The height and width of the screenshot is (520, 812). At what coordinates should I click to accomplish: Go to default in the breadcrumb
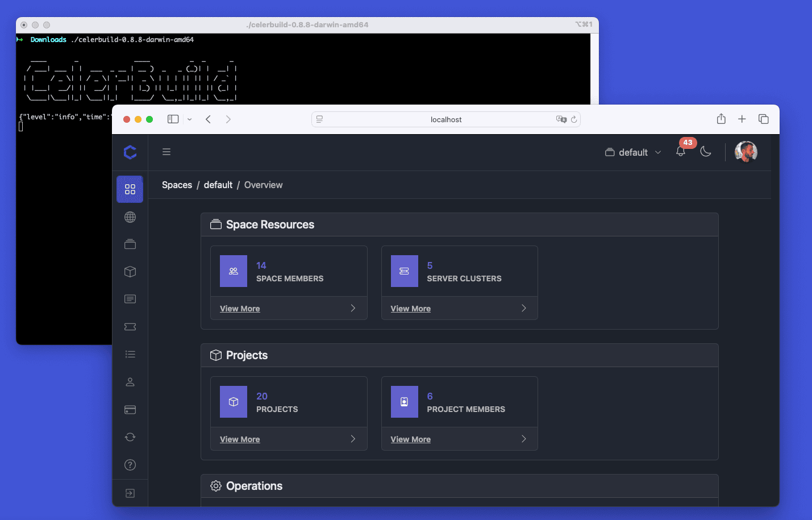point(218,185)
